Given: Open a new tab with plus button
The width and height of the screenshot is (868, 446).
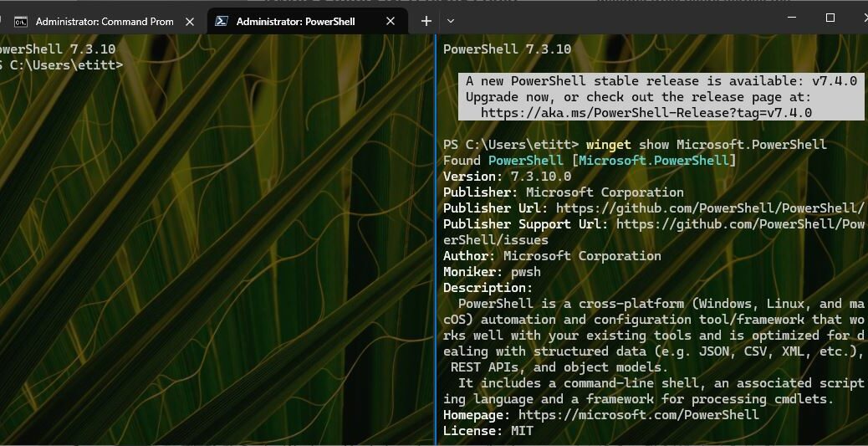Looking at the screenshot, I should [x=426, y=22].
